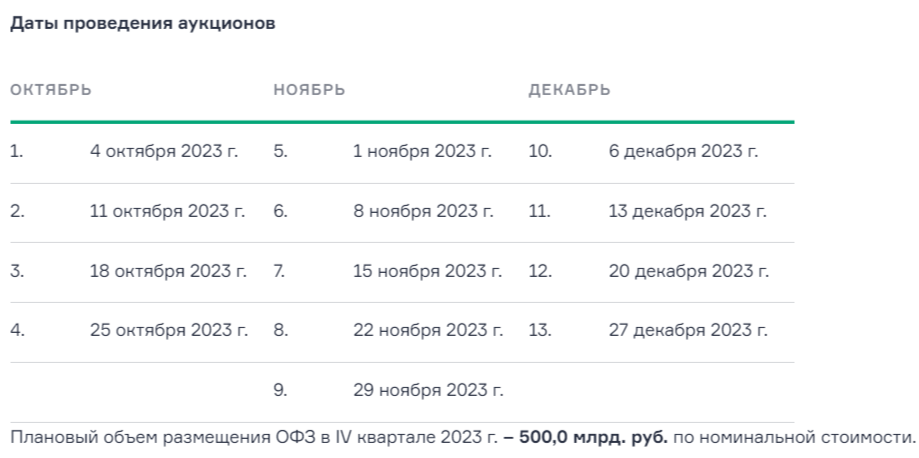This screenshot has height=458, width=919.
Task: Click the date 8 ноября 2023 г.
Action: point(424,212)
